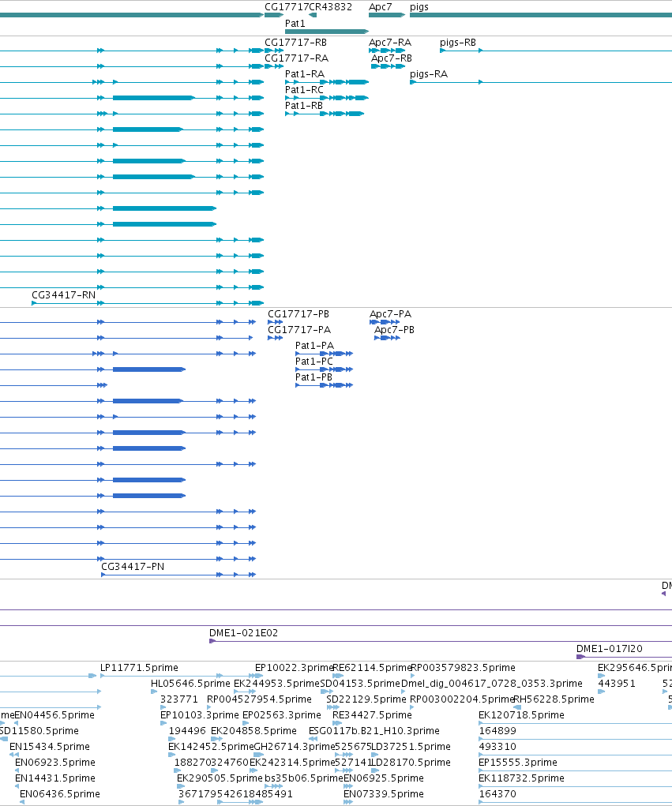Select EST RP004527954.5prime

pyautogui.click(x=259, y=699)
